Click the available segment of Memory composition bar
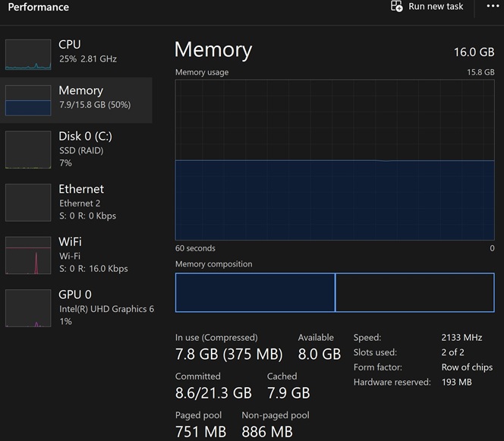 (414, 292)
